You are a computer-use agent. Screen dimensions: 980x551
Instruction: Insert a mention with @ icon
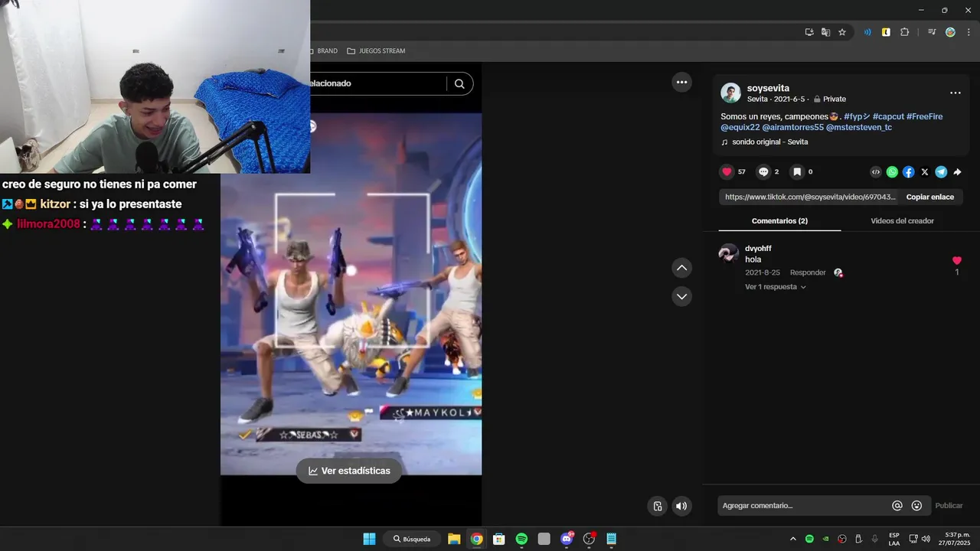[x=897, y=506]
